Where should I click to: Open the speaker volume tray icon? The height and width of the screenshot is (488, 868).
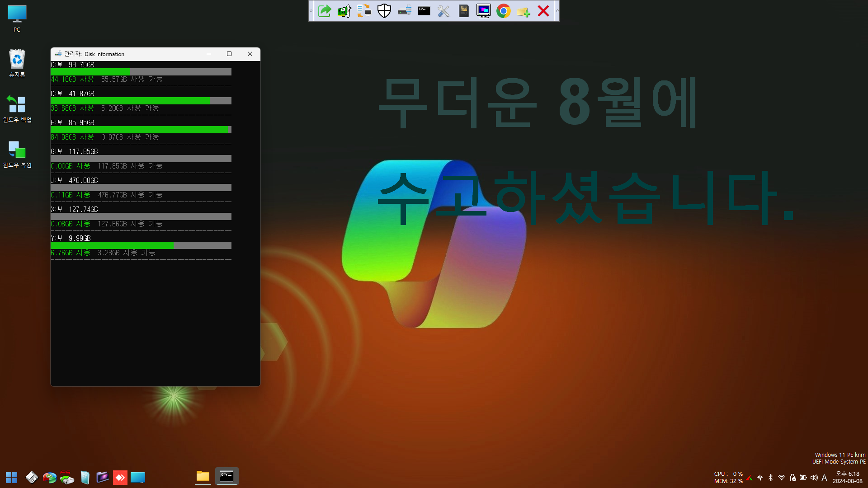[814, 478]
